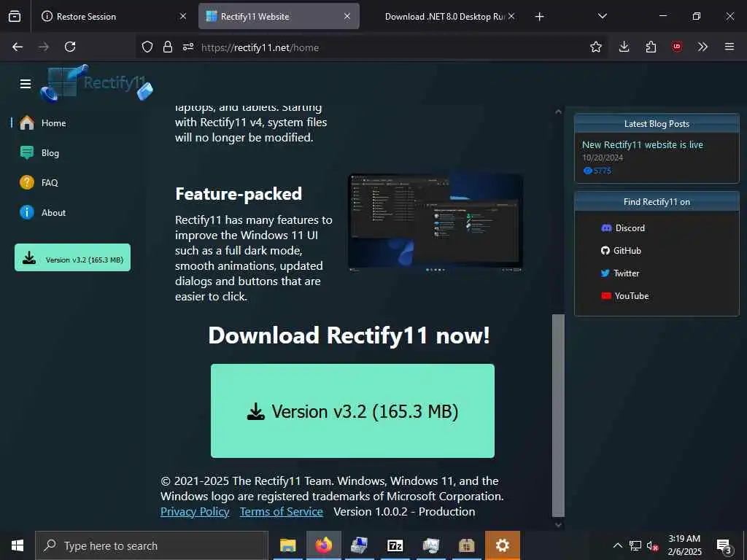
Task: Open File Explorer from taskbar
Action: (x=287, y=545)
